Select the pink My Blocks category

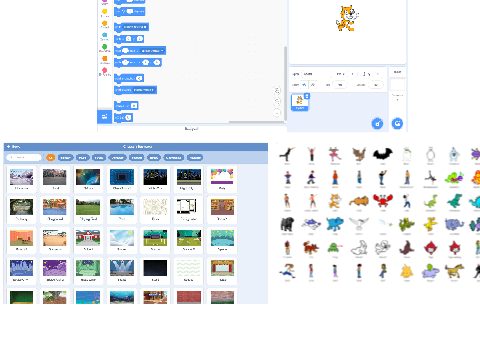(x=105, y=71)
